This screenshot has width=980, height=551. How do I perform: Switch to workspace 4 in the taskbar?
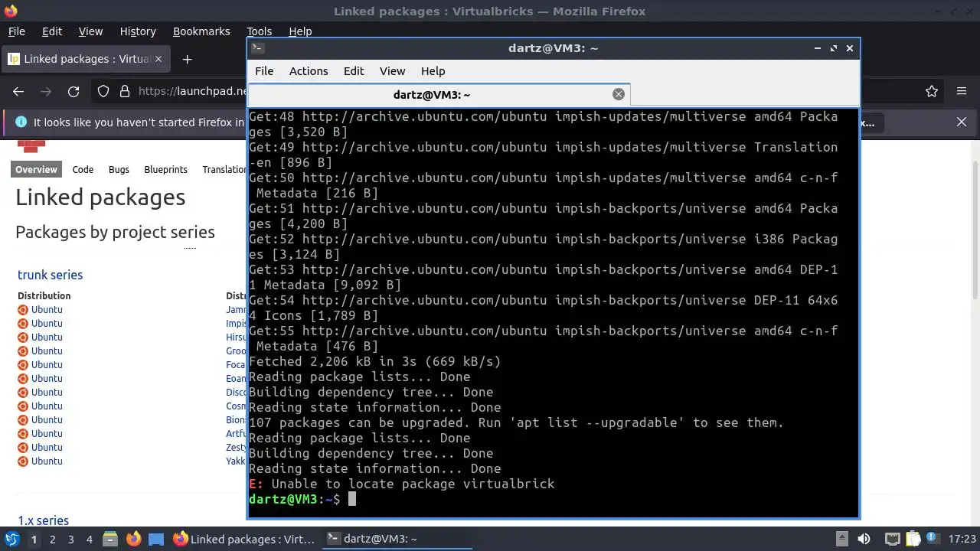(x=90, y=540)
